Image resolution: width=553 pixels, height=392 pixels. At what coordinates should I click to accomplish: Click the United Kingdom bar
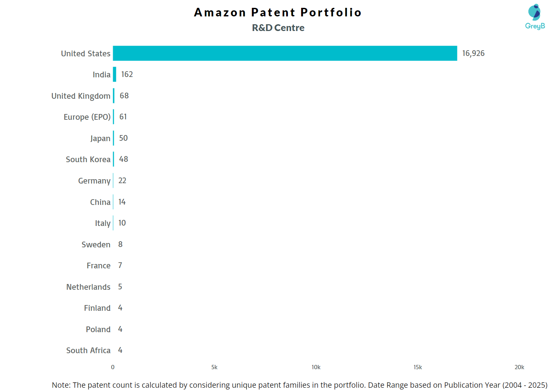point(114,96)
